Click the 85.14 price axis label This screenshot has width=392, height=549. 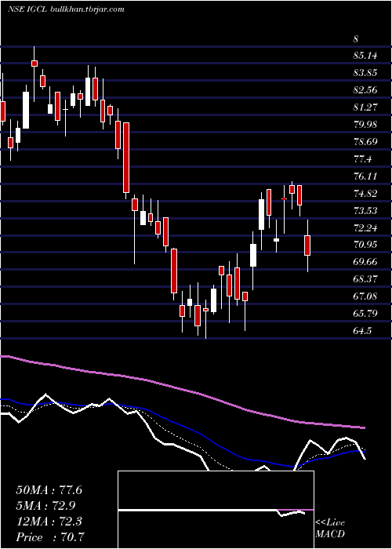pos(365,56)
